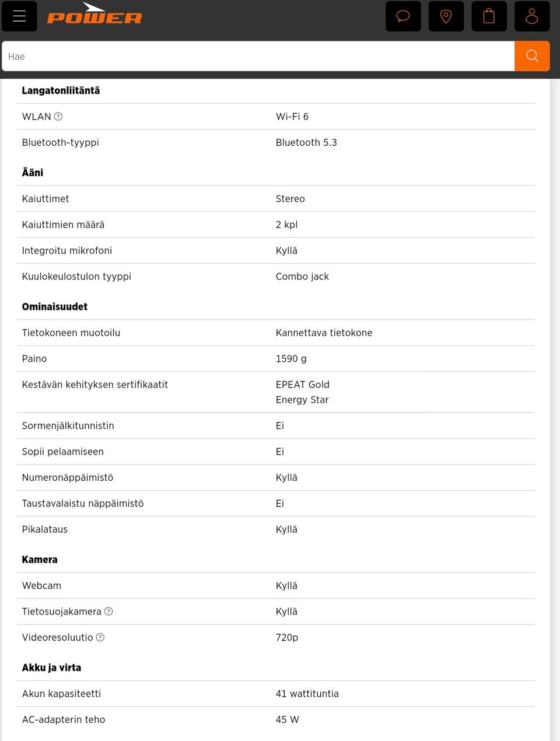Viewport: 560px width, 741px height.
Task: Show WLAN help info icon
Action: click(58, 116)
